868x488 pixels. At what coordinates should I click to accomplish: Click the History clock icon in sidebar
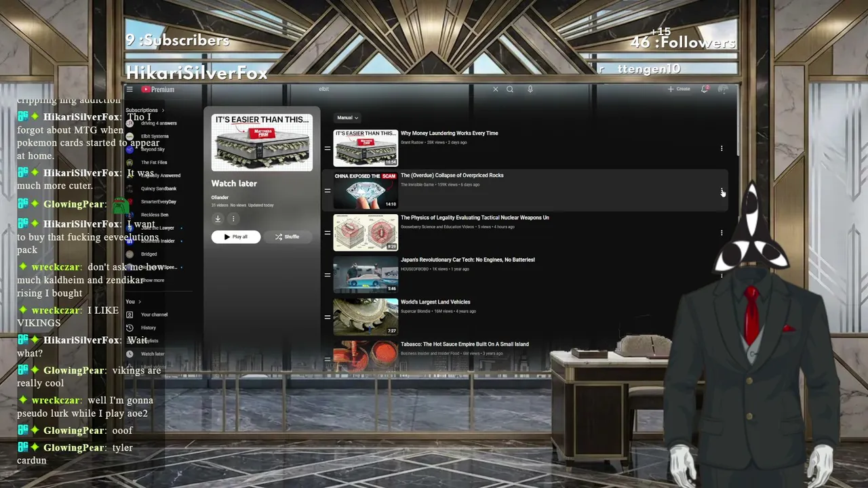point(130,327)
